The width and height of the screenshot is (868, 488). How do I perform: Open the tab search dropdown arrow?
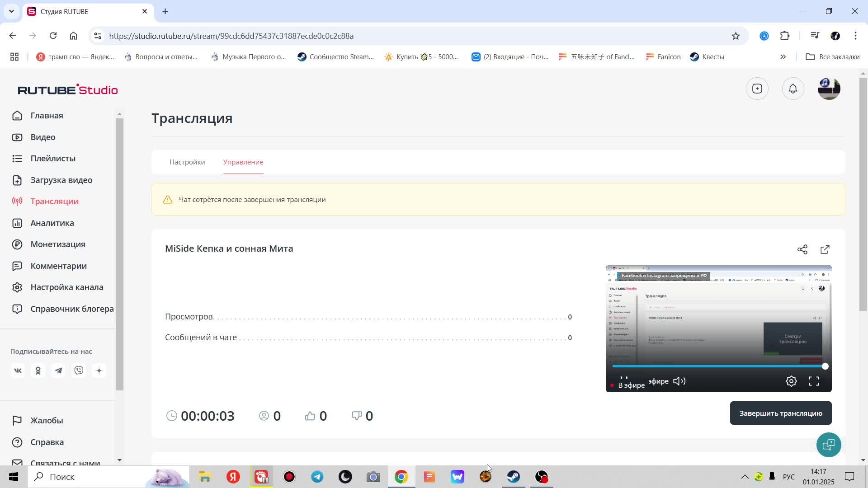click(x=12, y=11)
